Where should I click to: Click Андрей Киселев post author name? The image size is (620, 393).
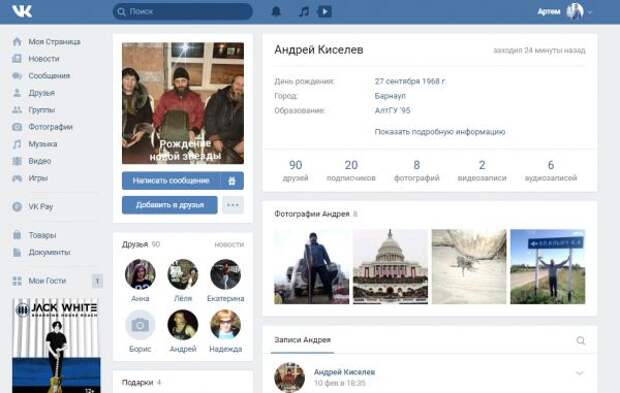[344, 372]
